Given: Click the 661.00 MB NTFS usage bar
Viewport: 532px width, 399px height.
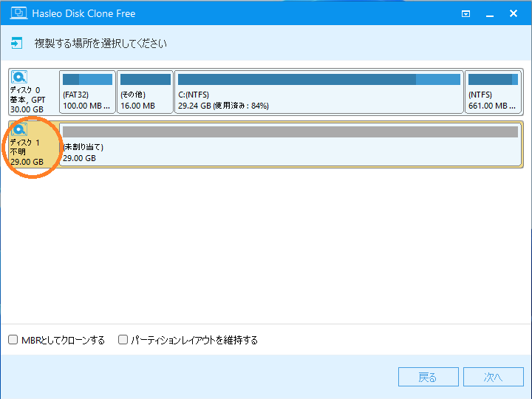Looking at the screenshot, I should pos(493,79).
